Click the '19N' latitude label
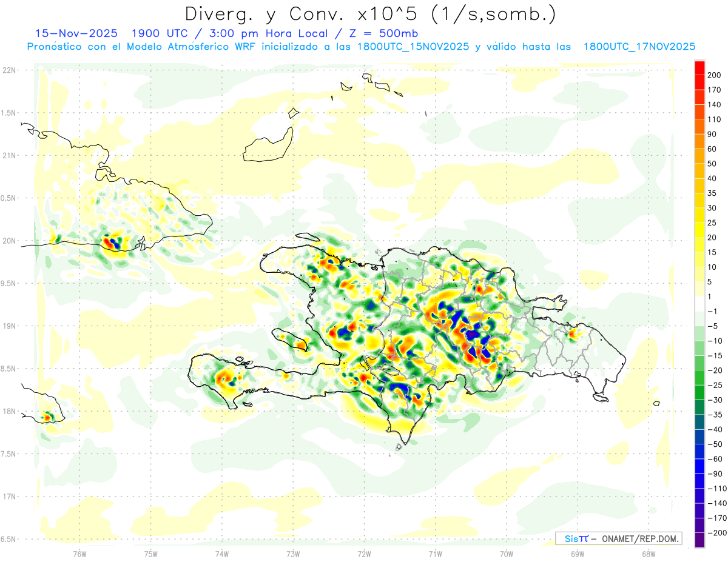This screenshot has width=728, height=562. (8, 326)
